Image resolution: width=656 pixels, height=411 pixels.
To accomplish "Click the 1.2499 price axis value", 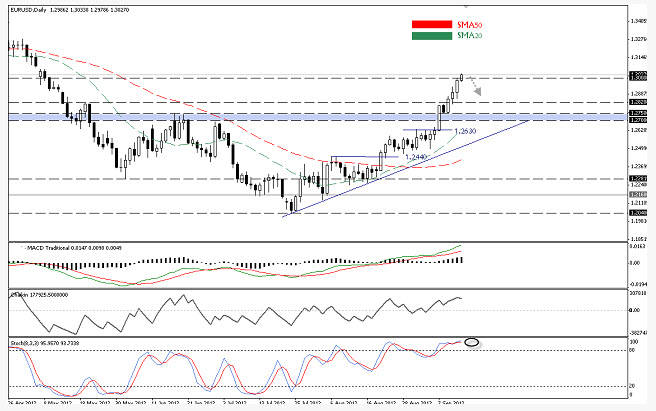I will pos(638,148).
